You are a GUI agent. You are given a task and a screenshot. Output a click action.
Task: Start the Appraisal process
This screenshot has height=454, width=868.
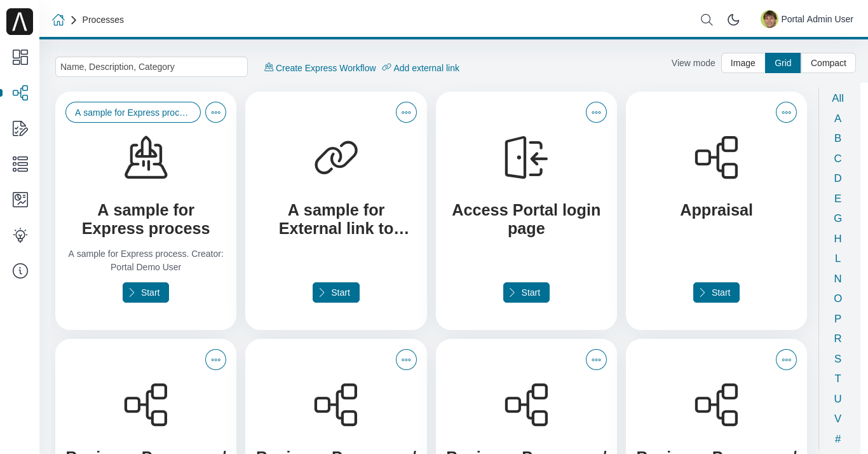(x=716, y=292)
